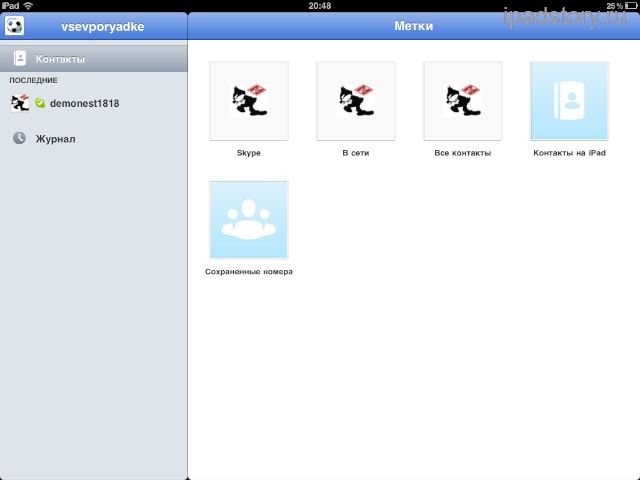Tap the contacts book icon in sidebar
The image size is (640, 480).
click(19, 58)
